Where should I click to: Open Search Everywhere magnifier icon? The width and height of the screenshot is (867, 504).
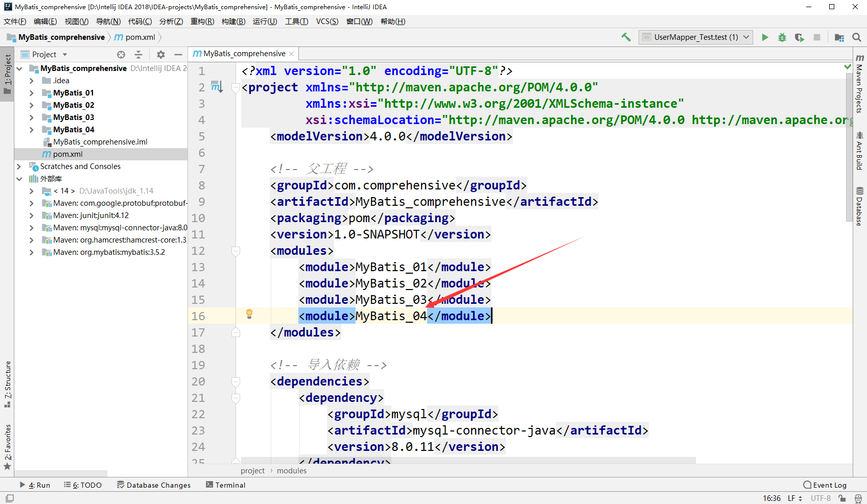857,37
